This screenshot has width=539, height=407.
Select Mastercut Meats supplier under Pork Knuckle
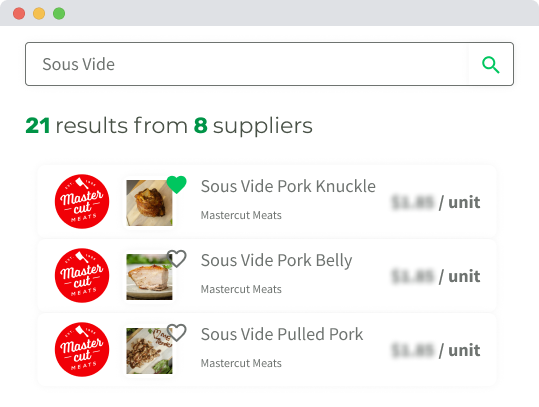[x=241, y=215]
